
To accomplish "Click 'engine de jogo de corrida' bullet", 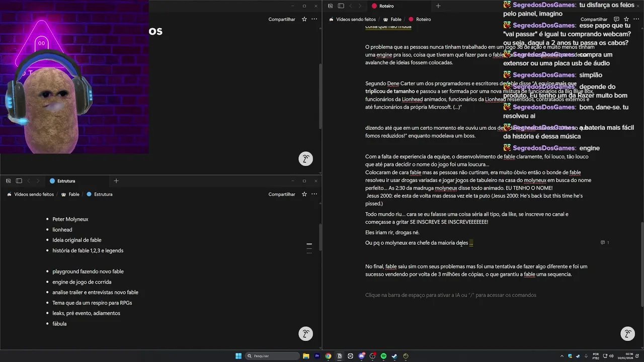I will (x=82, y=282).
